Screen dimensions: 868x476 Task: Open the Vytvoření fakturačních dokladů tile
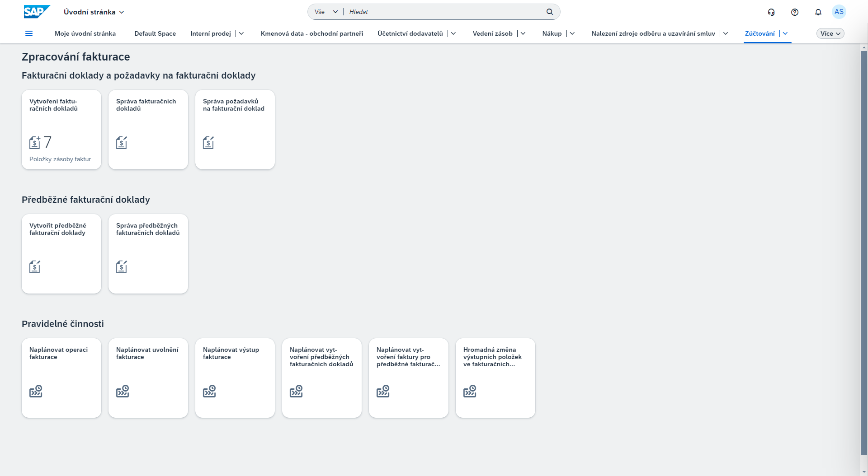[61, 130]
